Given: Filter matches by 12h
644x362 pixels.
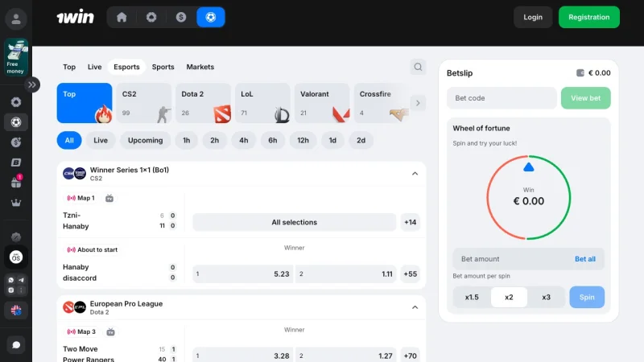Looking at the screenshot, I should (303, 140).
